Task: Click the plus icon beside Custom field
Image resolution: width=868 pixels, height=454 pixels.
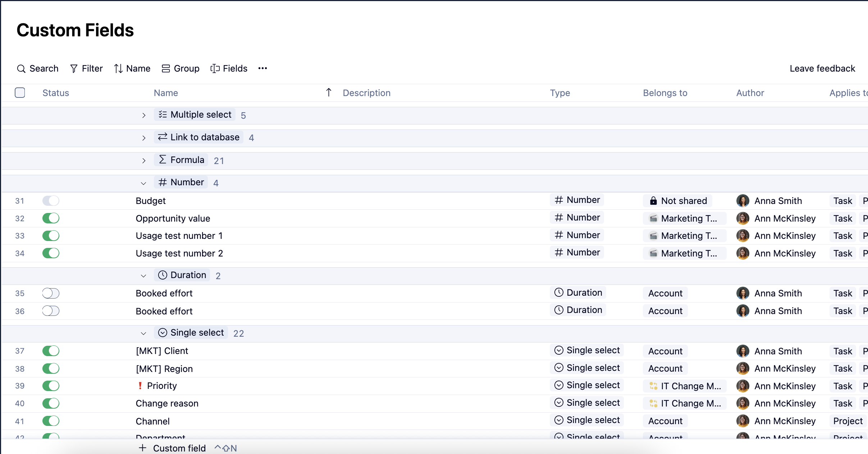Action: (x=143, y=448)
